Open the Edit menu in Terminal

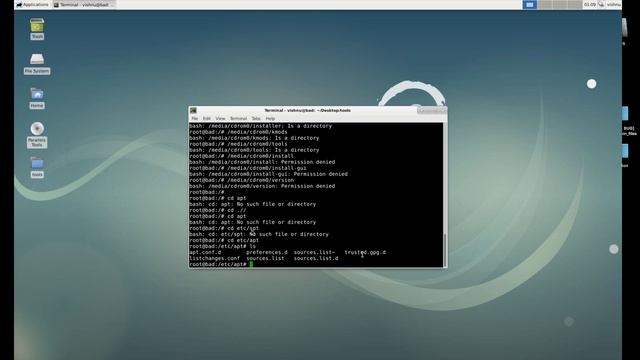pos(207,118)
